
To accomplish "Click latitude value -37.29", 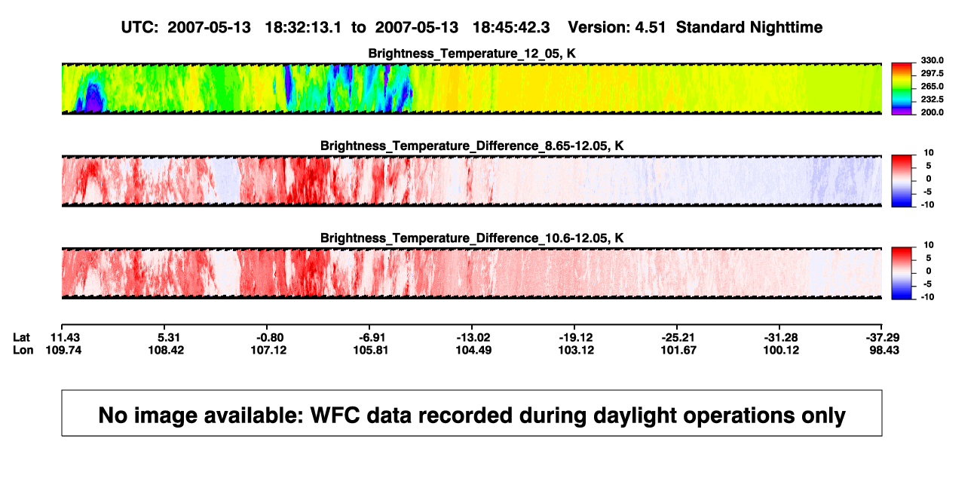I will click(x=883, y=337).
